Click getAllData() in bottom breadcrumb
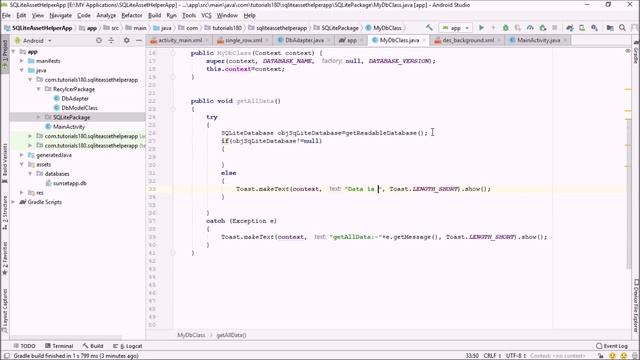The width and height of the screenshot is (640, 360). 231,335
